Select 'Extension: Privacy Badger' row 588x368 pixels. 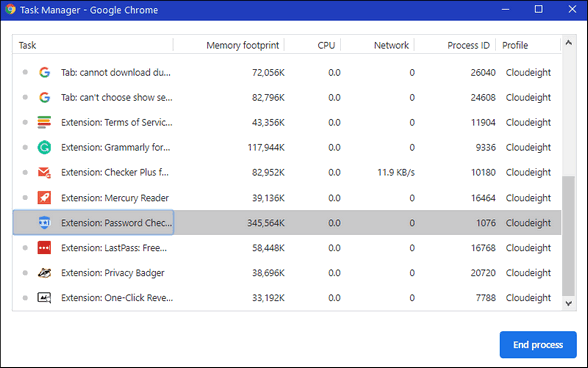click(287, 273)
